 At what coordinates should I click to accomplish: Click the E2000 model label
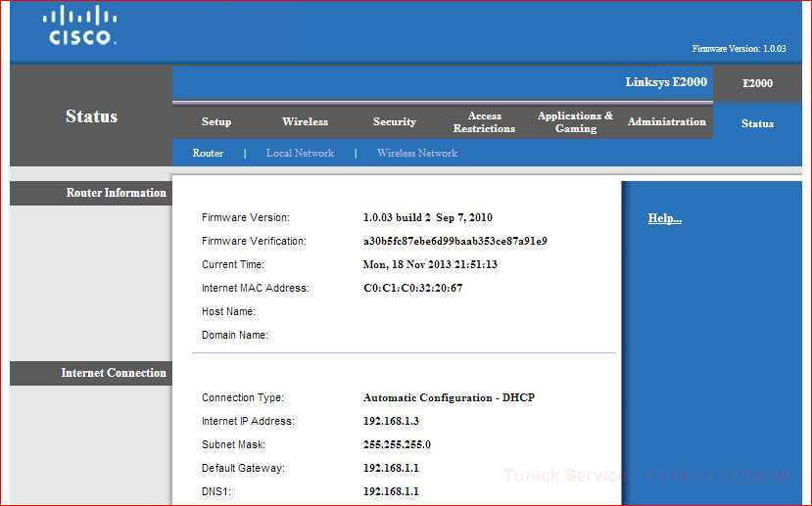tap(757, 83)
